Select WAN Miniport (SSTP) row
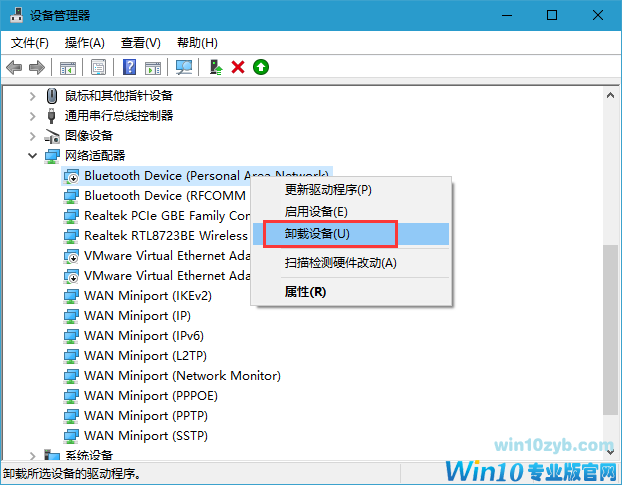This screenshot has height=485, width=622. pos(136,436)
